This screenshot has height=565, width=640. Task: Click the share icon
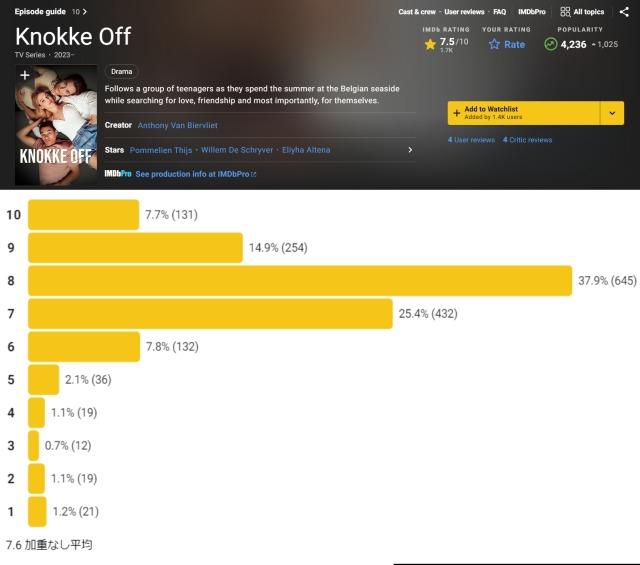tap(624, 12)
